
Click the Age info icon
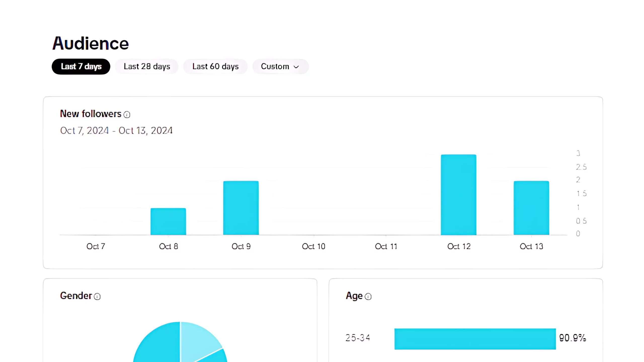point(368,297)
